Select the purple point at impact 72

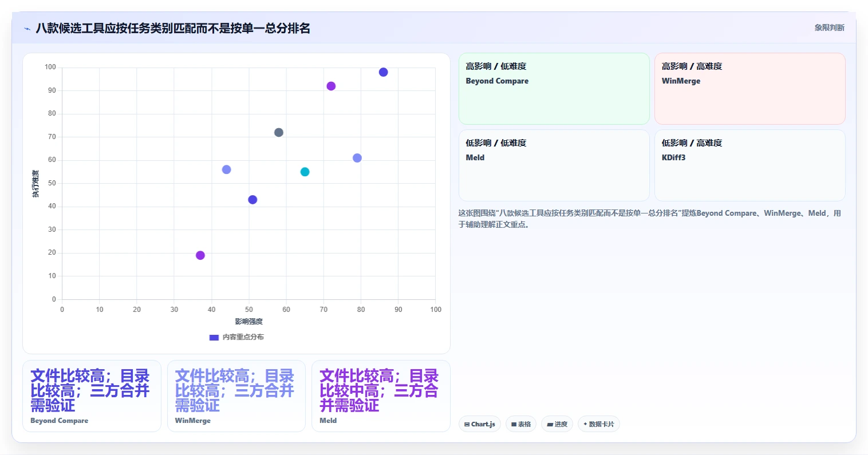coord(331,86)
